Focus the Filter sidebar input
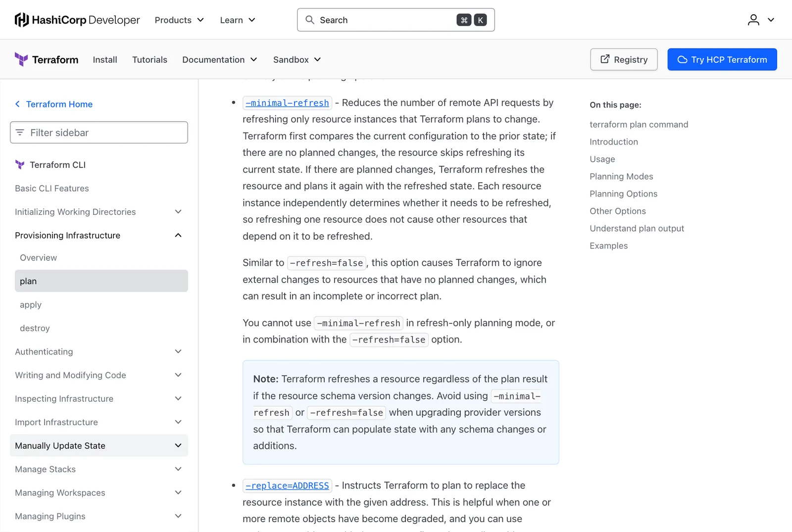 99,133
